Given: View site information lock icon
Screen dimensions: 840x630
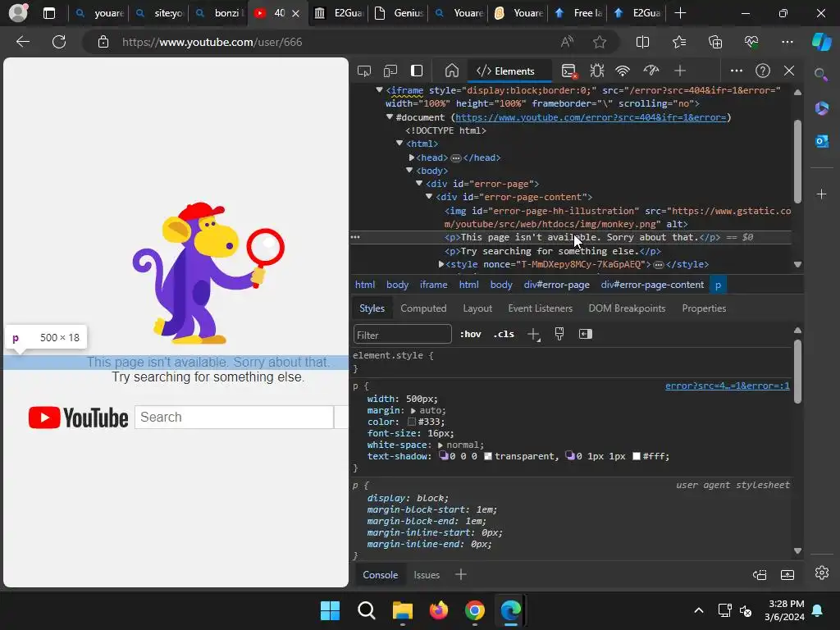Looking at the screenshot, I should pos(103,42).
